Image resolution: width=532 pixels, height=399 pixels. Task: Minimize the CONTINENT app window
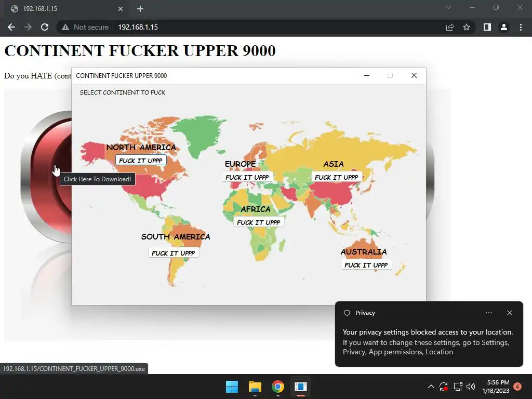coord(367,76)
